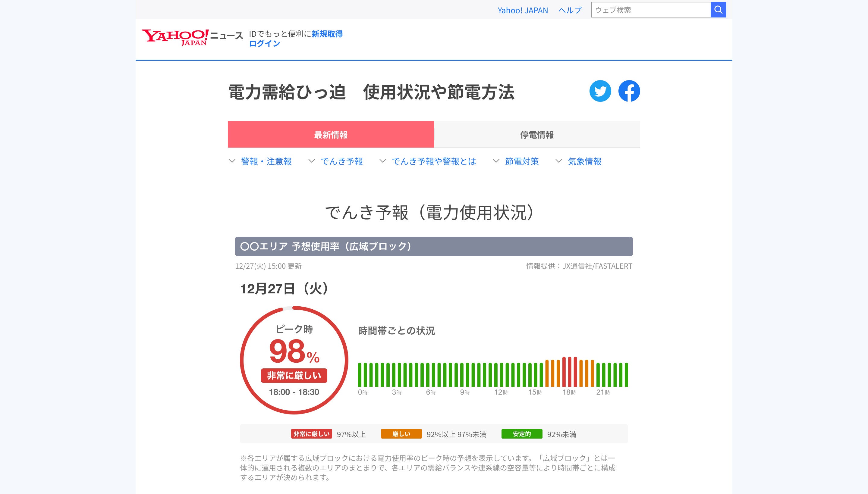The width and height of the screenshot is (868, 494).
Task: Click the ログイン link
Action: tap(264, 43)
